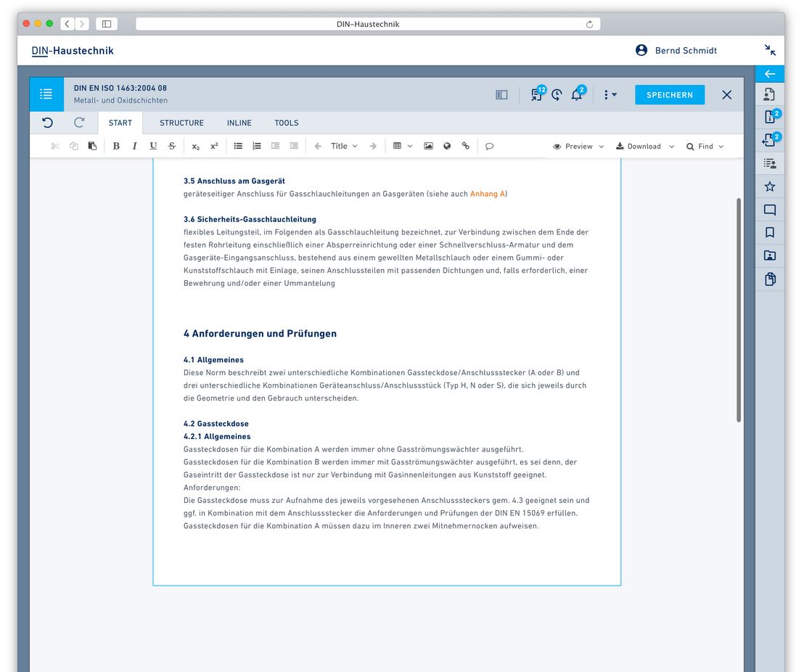Click the document vertical scrollbar

[x=739, y=310]
